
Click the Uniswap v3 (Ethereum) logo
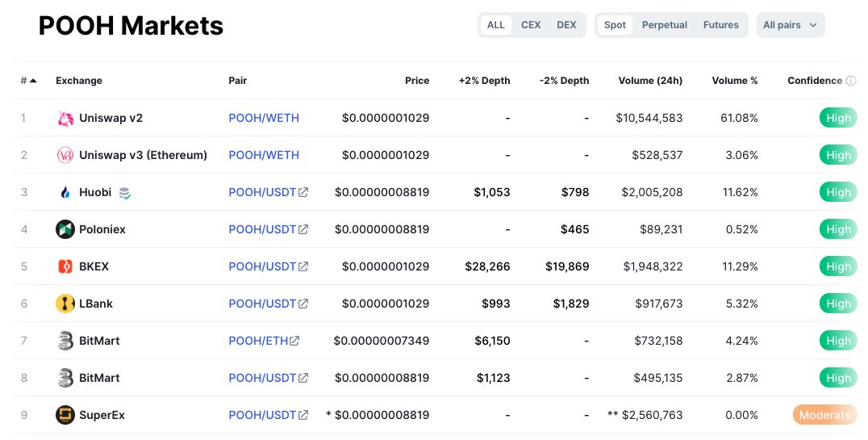[x=65, y=155]
